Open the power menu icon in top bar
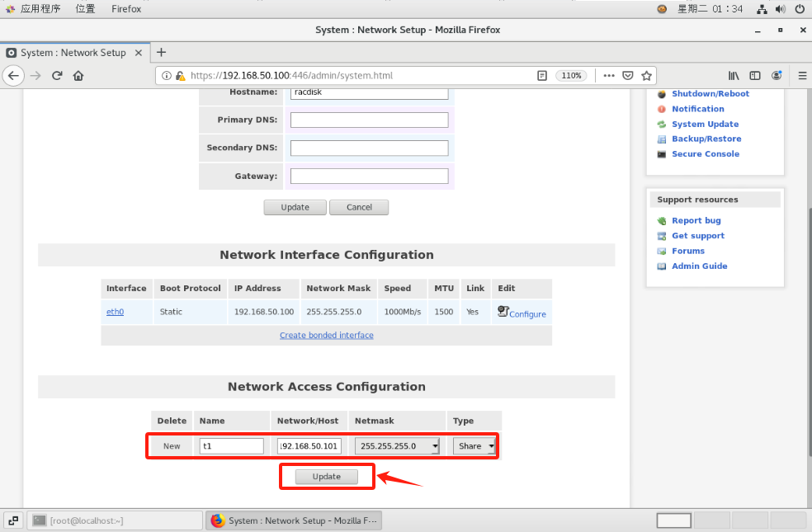The height and width of the screenshot is (532, 812). click(x=800, y=9)
